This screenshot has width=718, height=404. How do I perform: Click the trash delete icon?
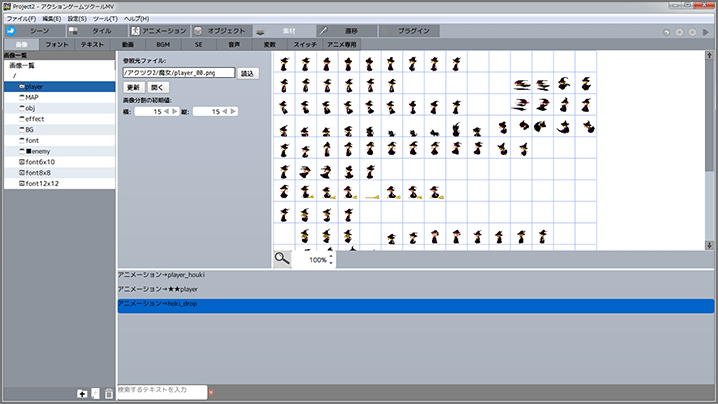108,393
